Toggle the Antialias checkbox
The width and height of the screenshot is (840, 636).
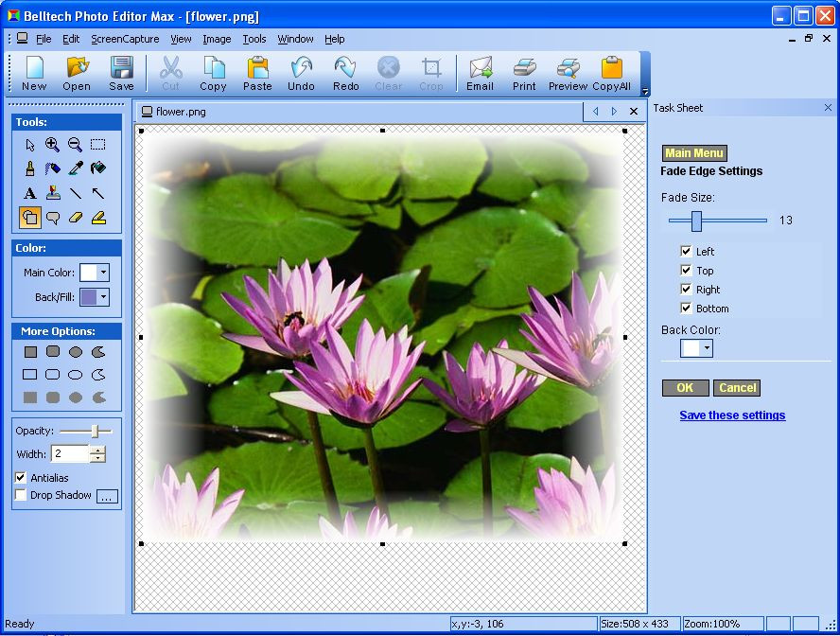coord(21,477)
